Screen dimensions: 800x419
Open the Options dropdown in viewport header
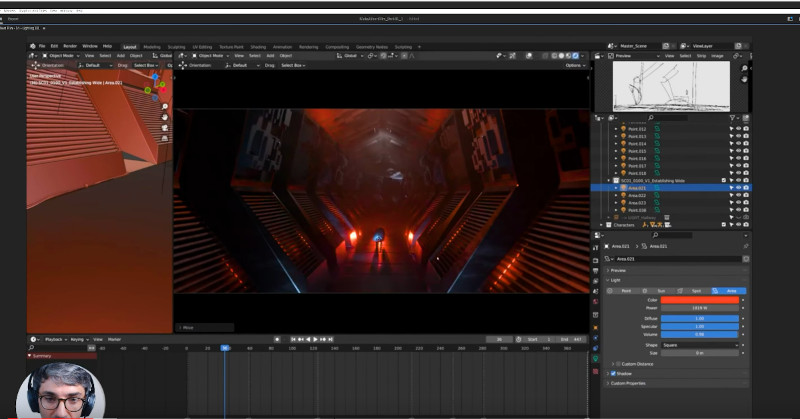574,65
